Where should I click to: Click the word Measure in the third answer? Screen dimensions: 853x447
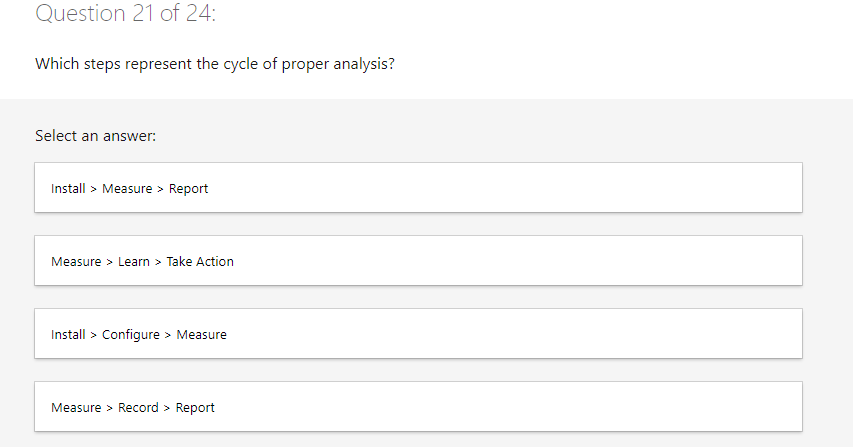[202, 335]
